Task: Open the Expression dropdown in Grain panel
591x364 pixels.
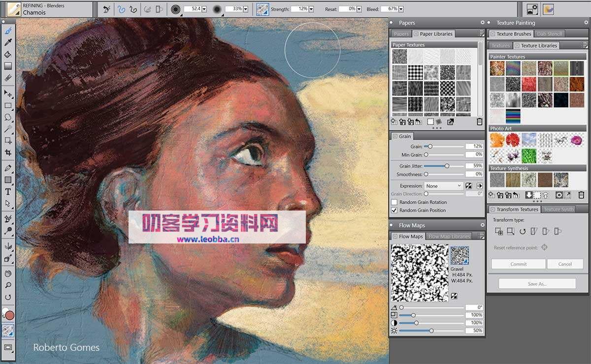Action: [x=444, y=186]
